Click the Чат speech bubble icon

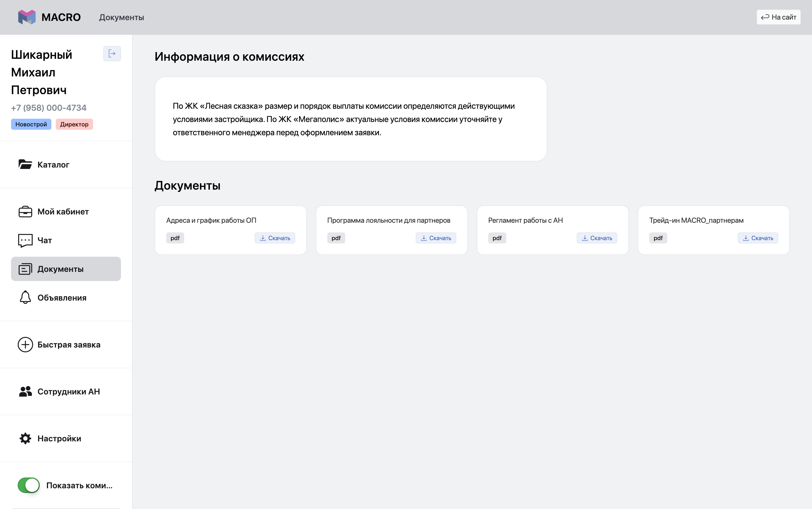pos(25,240)
